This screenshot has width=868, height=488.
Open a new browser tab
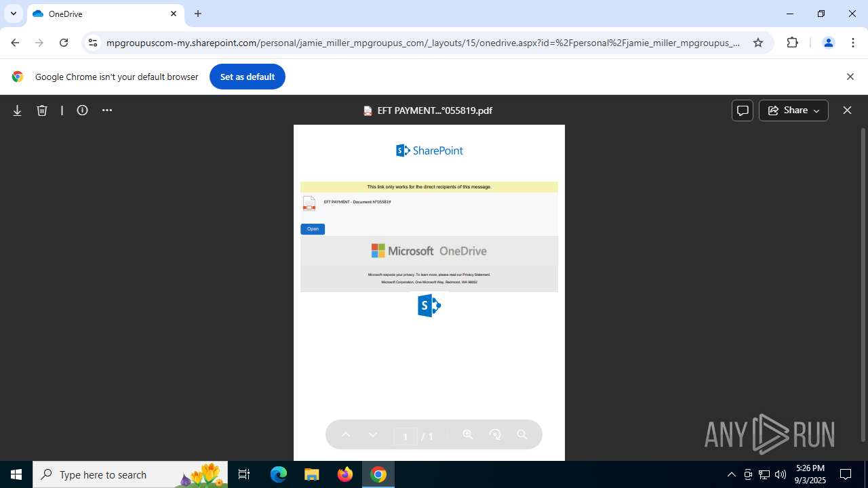coord(198,14)
